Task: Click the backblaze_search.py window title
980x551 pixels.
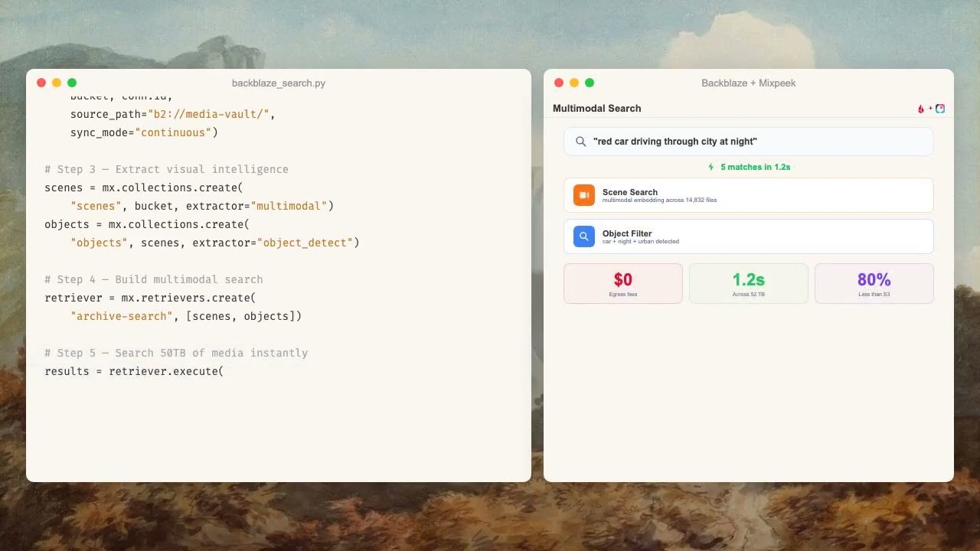Action: coord(279,83)
